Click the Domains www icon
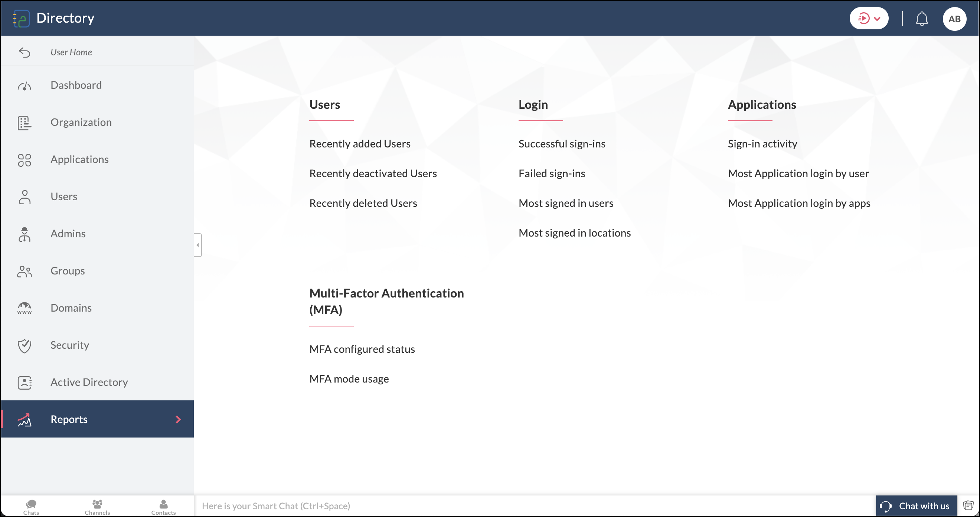 (x=24, y=308)
